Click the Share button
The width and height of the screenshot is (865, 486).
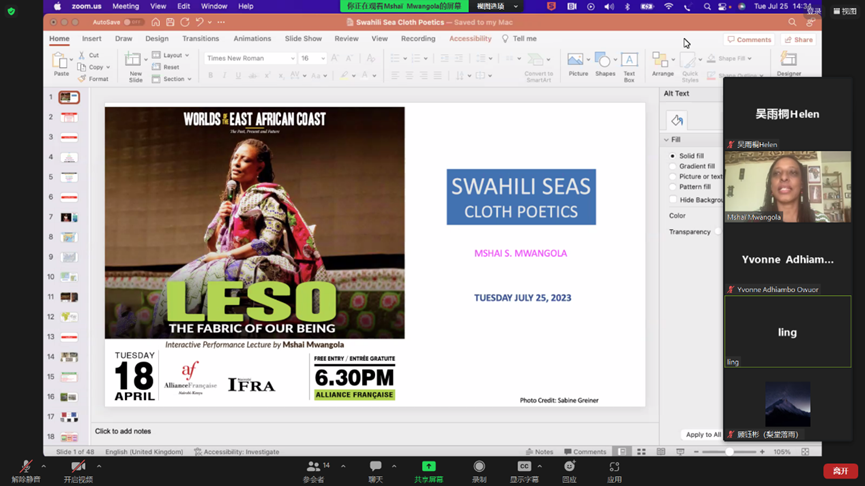click(x=799, y=40)
